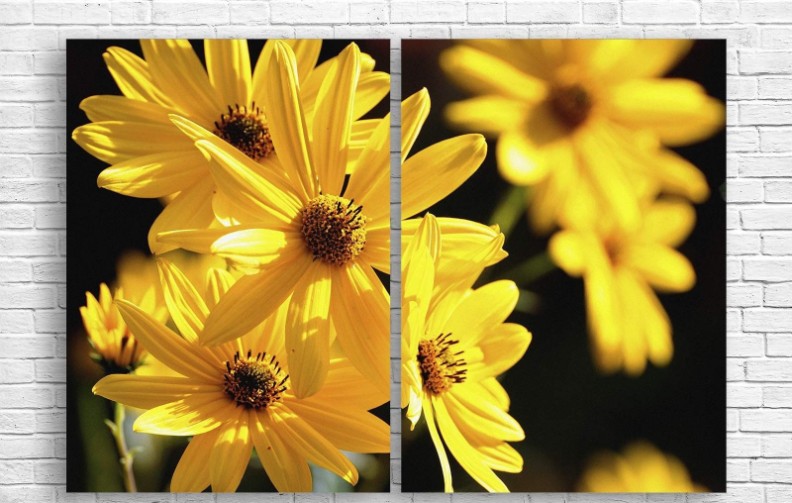The height and width of the screenshot is (503, 792).
Task: Click the bottom flower's center in left panel
Action: coord(254,380)
